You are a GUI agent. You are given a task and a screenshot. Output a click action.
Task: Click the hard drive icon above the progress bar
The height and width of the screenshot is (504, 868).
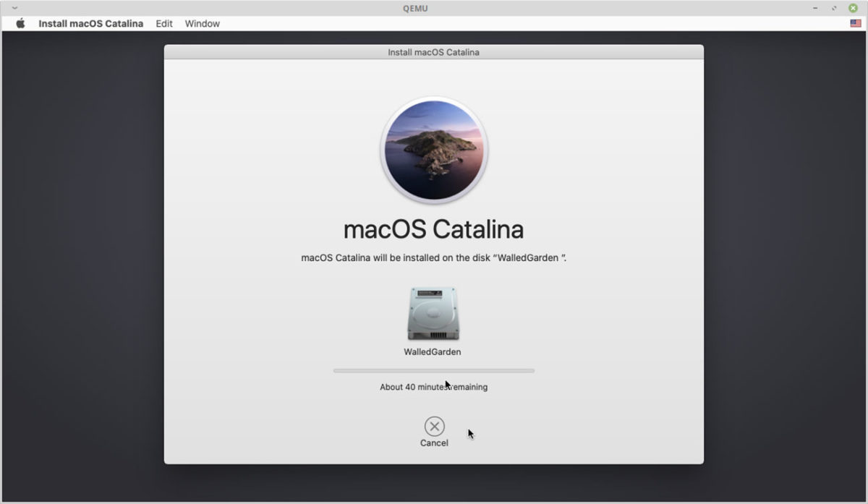tap(433, 312)
